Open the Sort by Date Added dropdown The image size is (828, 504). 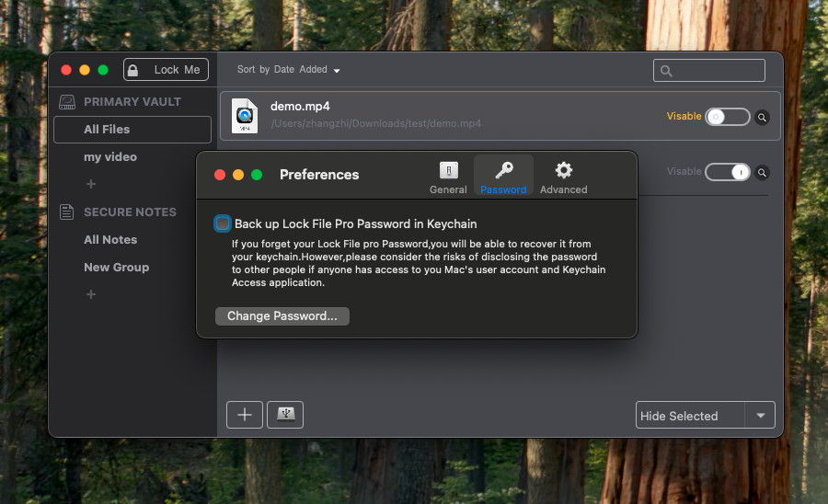point(288,70)
